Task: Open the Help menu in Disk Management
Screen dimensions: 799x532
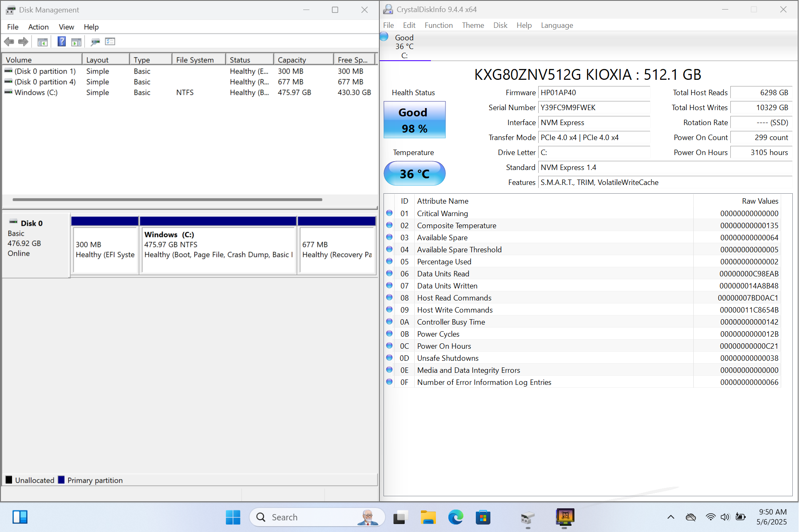Action: click(x=91, y=27)
